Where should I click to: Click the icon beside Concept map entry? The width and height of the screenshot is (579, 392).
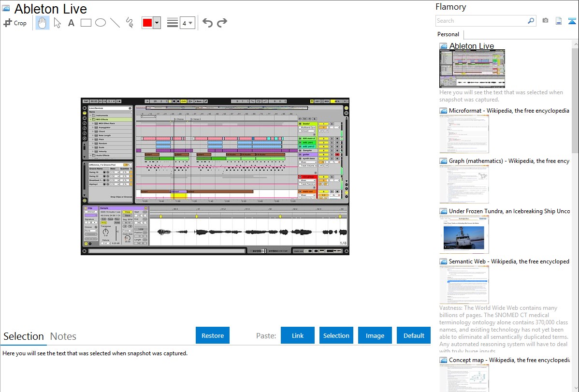click(443, 360)
